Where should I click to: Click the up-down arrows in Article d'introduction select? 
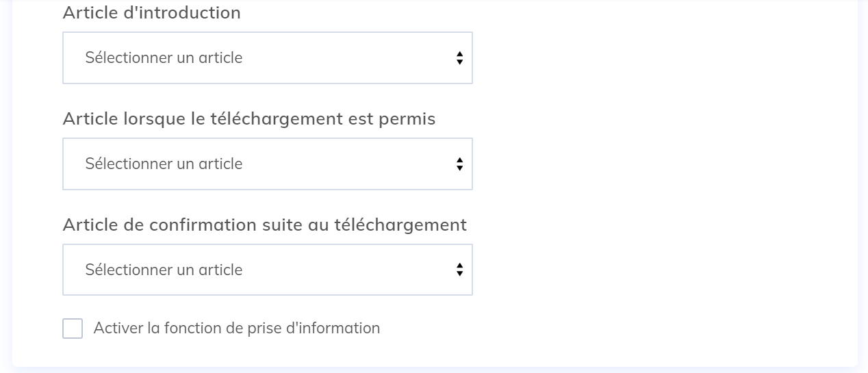tap(459, 58)
